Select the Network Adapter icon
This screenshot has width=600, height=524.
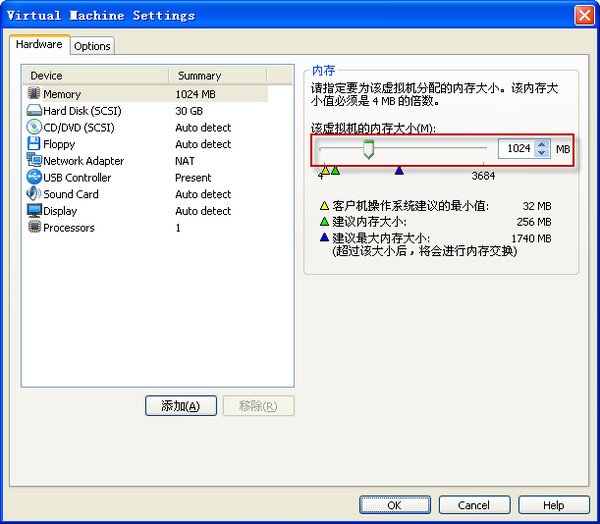click(x=34, y=160)
